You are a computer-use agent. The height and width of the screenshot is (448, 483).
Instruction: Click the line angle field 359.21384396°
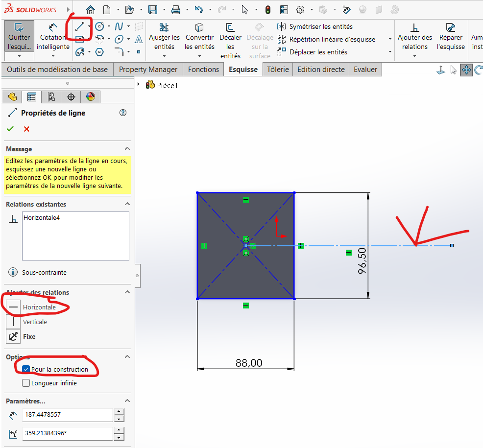tap(68, 433)
